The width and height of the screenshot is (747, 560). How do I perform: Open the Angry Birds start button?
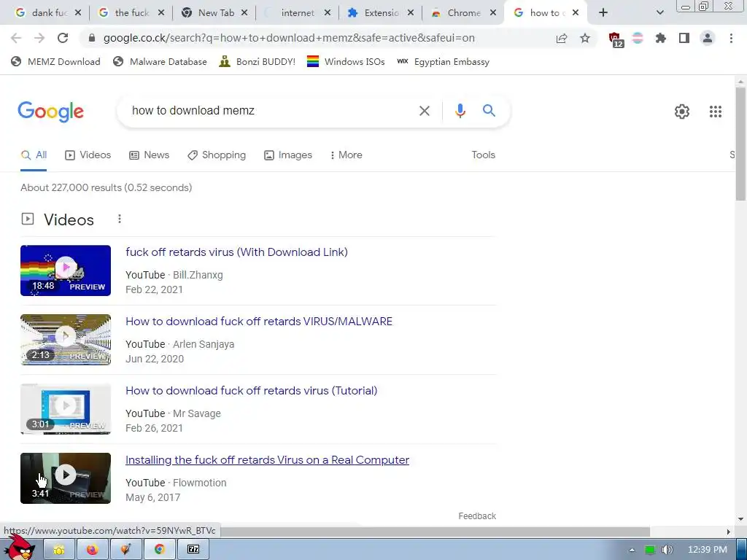(19, 548)
